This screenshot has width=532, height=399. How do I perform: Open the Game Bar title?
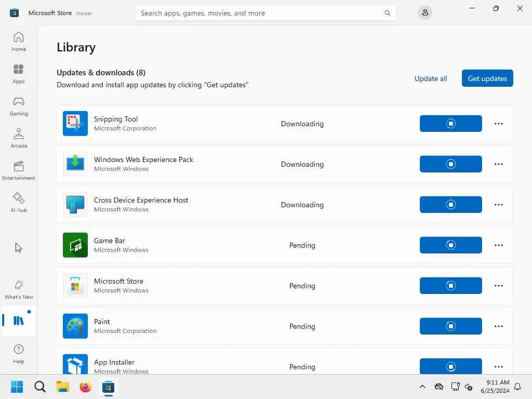[x=109, y=241]
